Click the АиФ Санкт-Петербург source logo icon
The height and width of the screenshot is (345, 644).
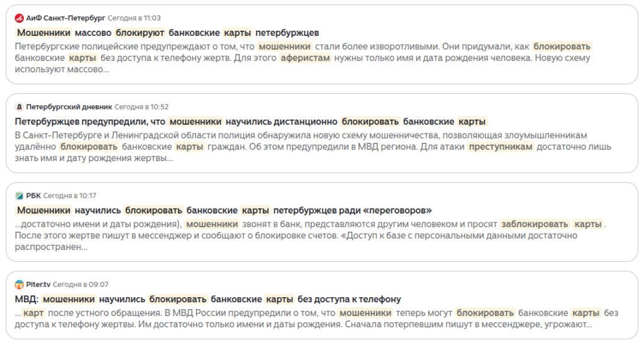(19, 18)
